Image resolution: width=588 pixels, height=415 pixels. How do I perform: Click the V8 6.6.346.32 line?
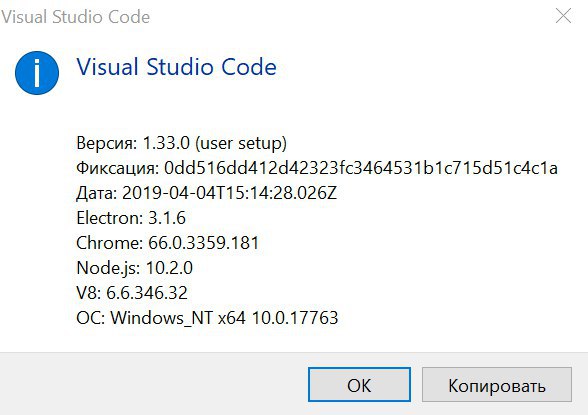click(x=132, y=293)
